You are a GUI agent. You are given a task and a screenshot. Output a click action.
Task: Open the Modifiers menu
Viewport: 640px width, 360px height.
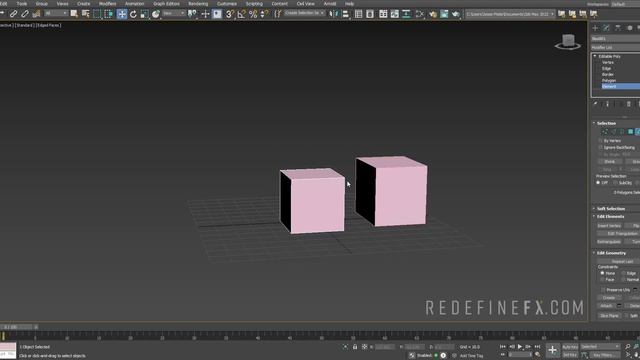(107, 4)
